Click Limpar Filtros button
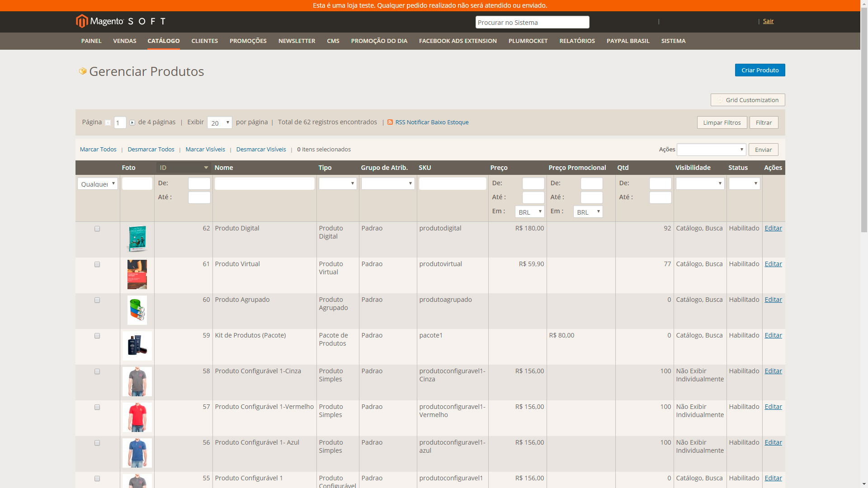This screenshot has width=868, height=488. click(722, 122)
